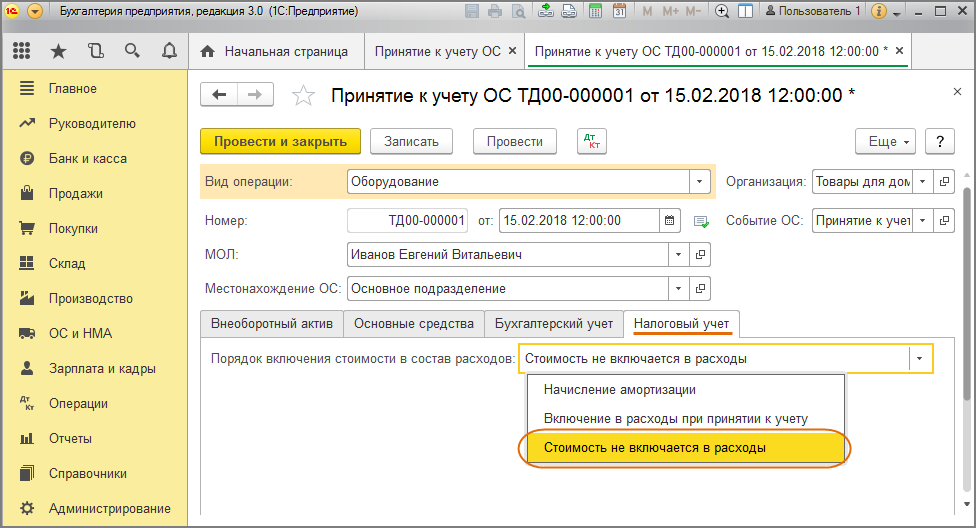The width and height of the screenshot is (976, 528).
Task: Click the Номер input field
Action: 407,220
